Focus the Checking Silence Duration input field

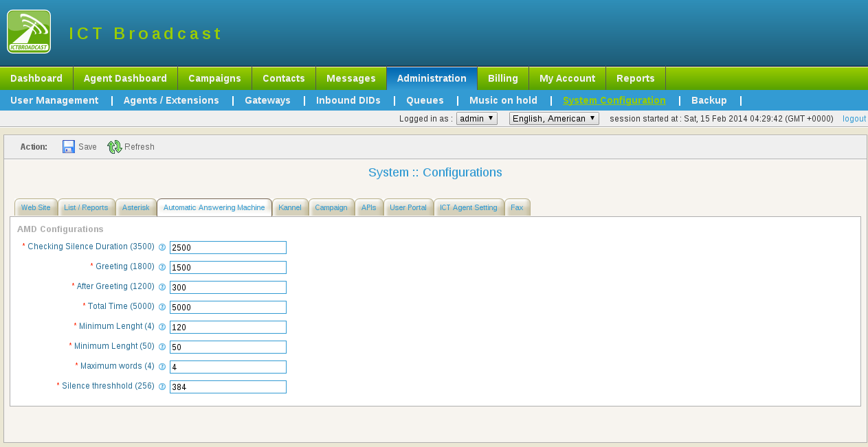(228, 248)
